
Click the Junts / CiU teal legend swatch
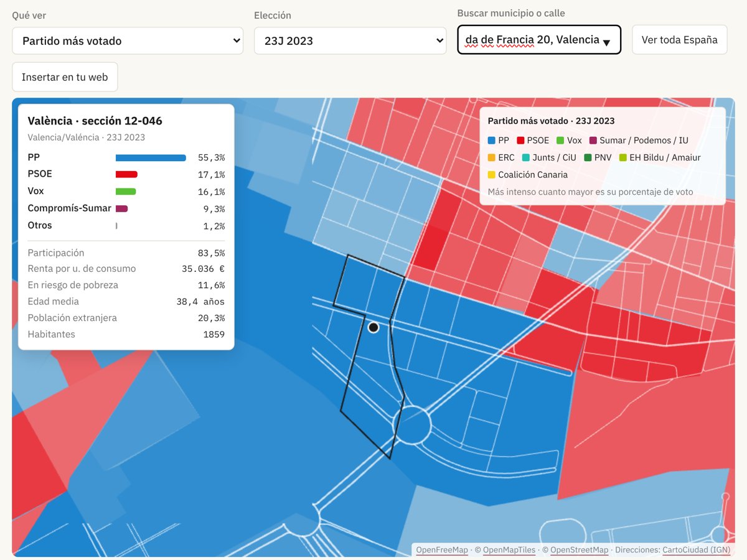[x=525, y=157]
